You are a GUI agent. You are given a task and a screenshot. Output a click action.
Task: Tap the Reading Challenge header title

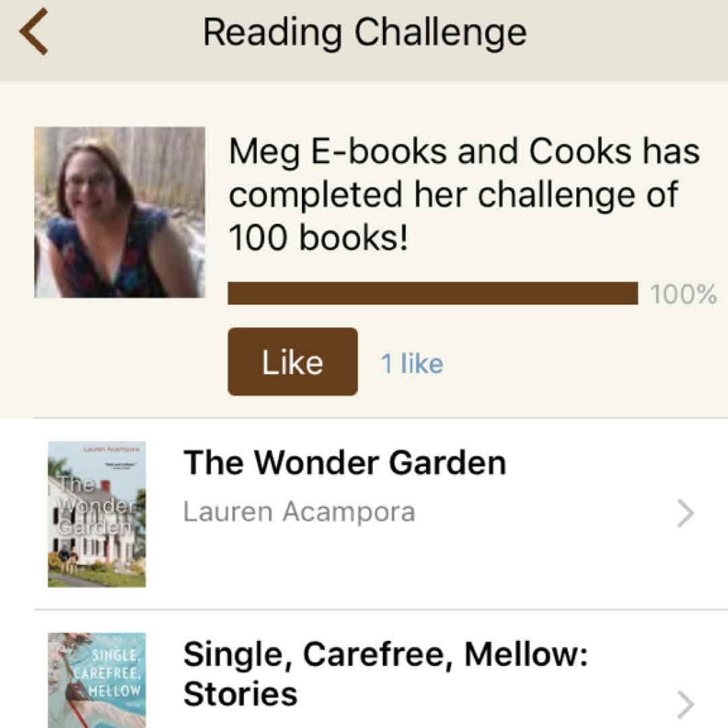point(364,32)
